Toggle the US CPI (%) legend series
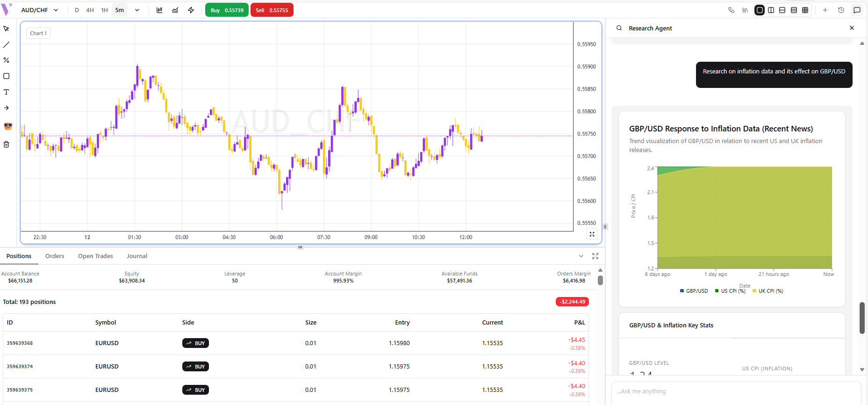 pyautogui.click(x=730, y=291)
